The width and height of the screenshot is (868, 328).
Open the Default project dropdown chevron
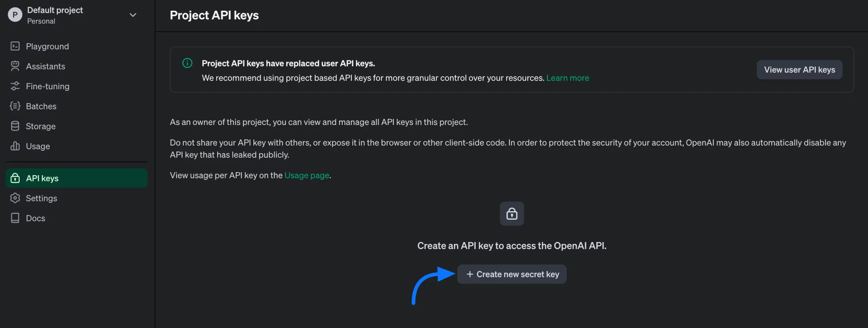(x=133, y=15)
